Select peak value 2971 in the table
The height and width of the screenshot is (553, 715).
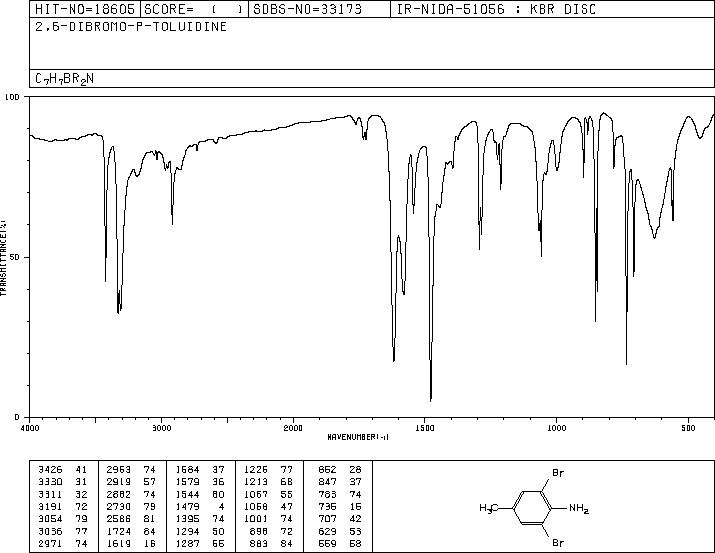click(50, 543)
